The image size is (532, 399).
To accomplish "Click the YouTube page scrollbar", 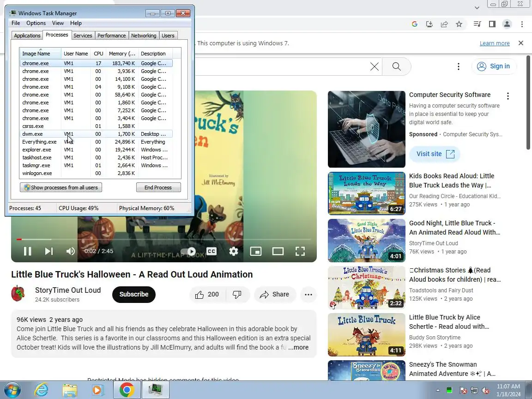I will (528, 103).
